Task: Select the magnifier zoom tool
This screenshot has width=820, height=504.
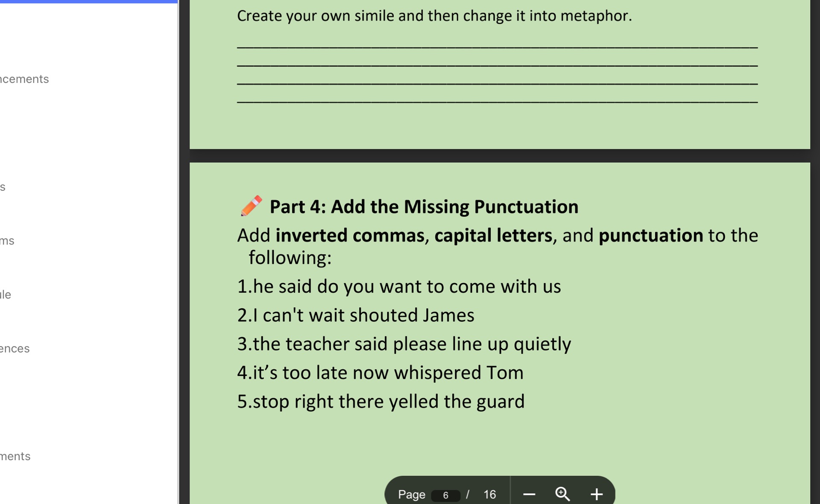Action: pyautogui.click(x=562, y=494)
